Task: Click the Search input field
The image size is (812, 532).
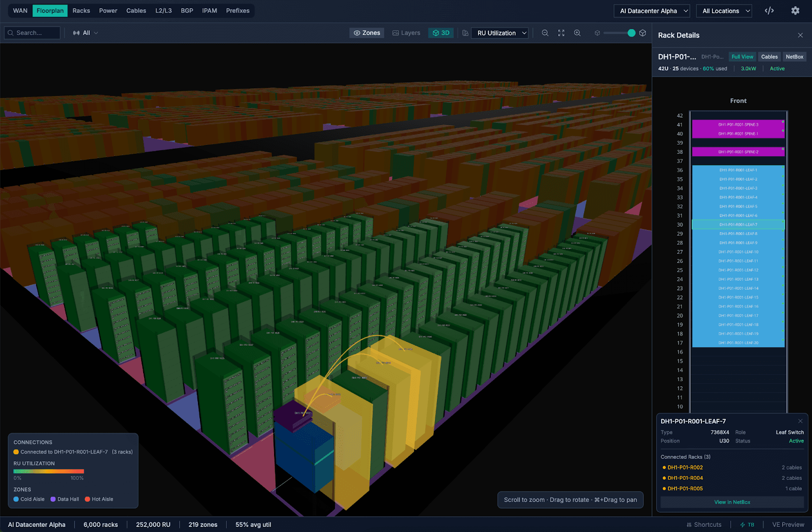Action: (32, 32)
